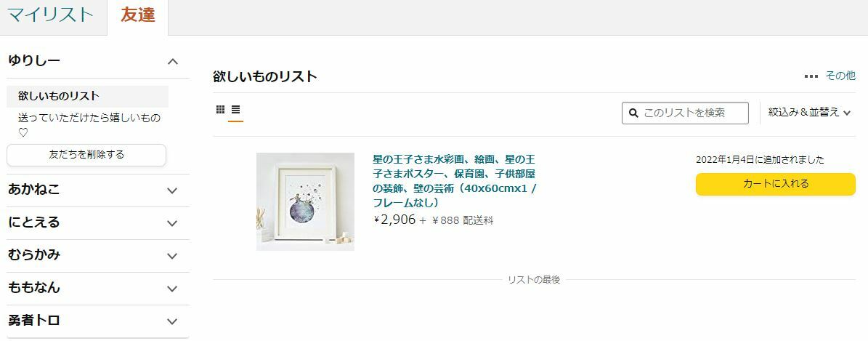Click the search magnifier icon

[633, 113]
